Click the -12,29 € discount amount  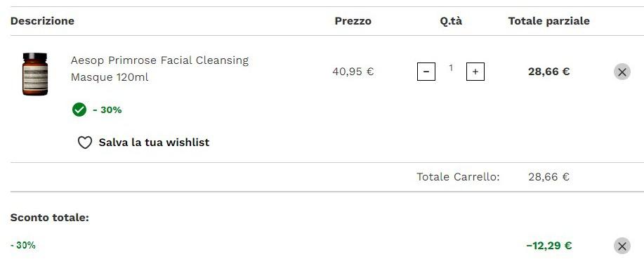point(549,246)
